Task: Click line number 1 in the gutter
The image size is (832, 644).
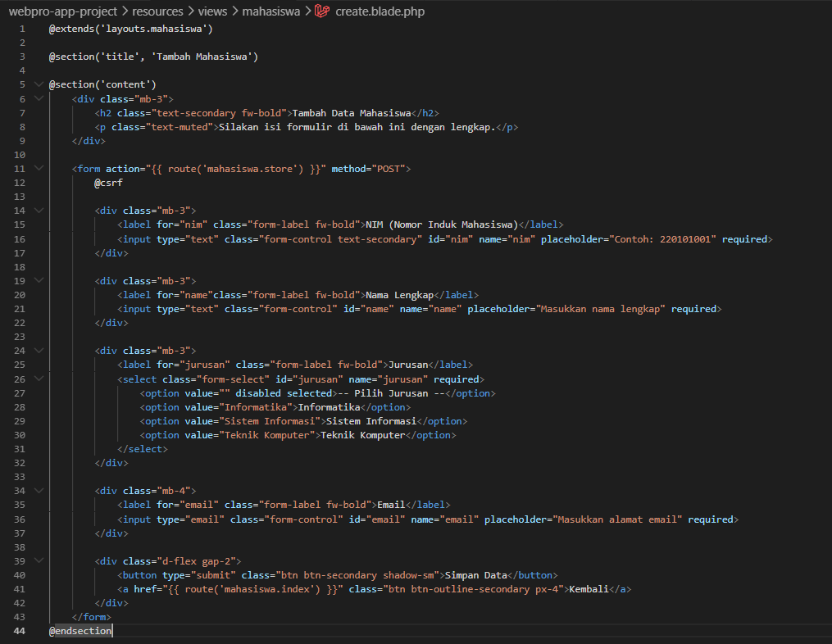Action: pyautogui.click(x=22, y=29)
